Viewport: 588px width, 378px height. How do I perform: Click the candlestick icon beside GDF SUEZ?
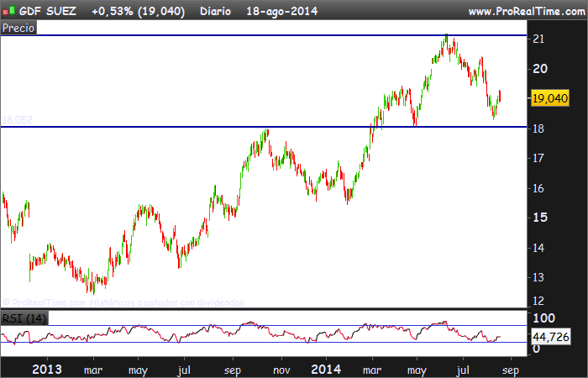point(8,11)
